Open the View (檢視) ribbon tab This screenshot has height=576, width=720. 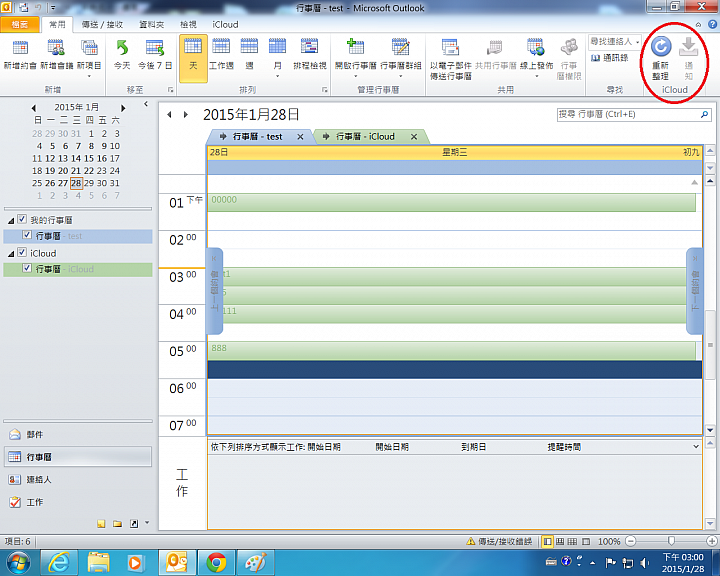188,24
